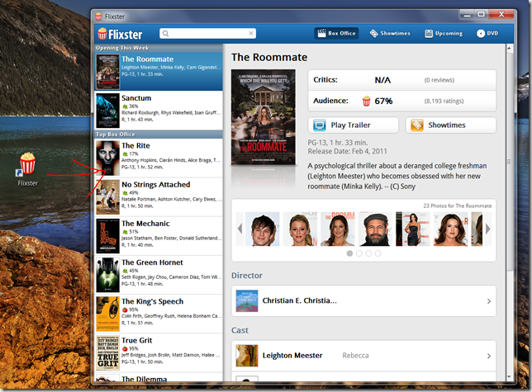The height and width of the screenshot is (392, 532).
Task: Open director Christian E. Christia... row
Action: pyautogui.click(x=363, y=301)
